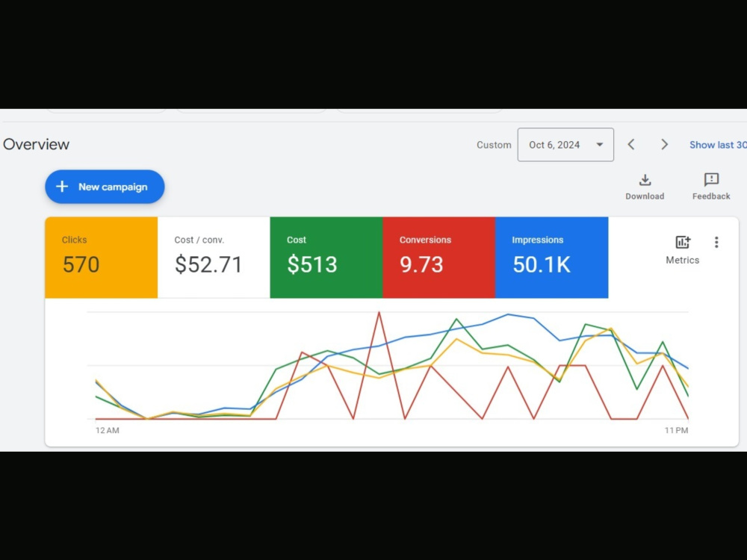Select the yellow Clicks metric card
Image resolution: width=747 pixels, height=560 pixels.
click(102, 258)
